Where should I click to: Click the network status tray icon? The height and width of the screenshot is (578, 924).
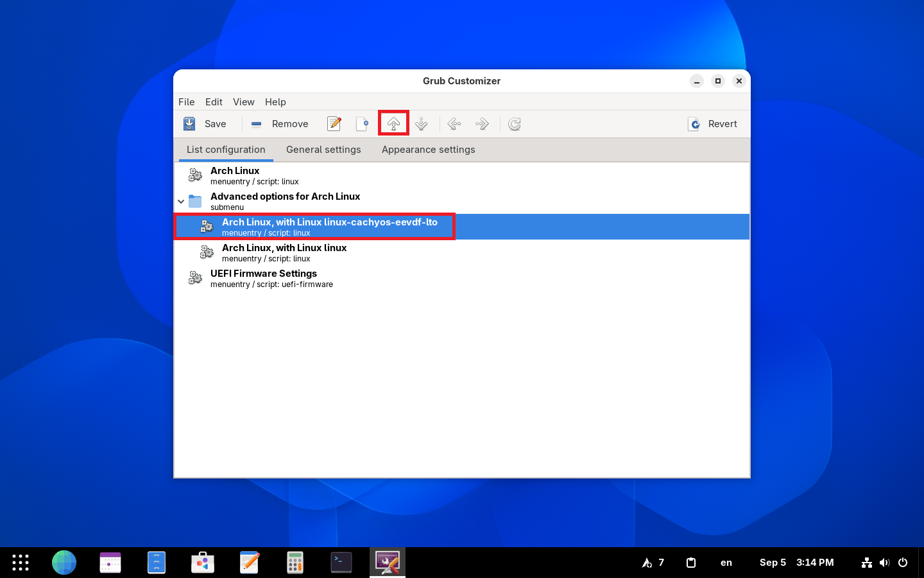867,563
